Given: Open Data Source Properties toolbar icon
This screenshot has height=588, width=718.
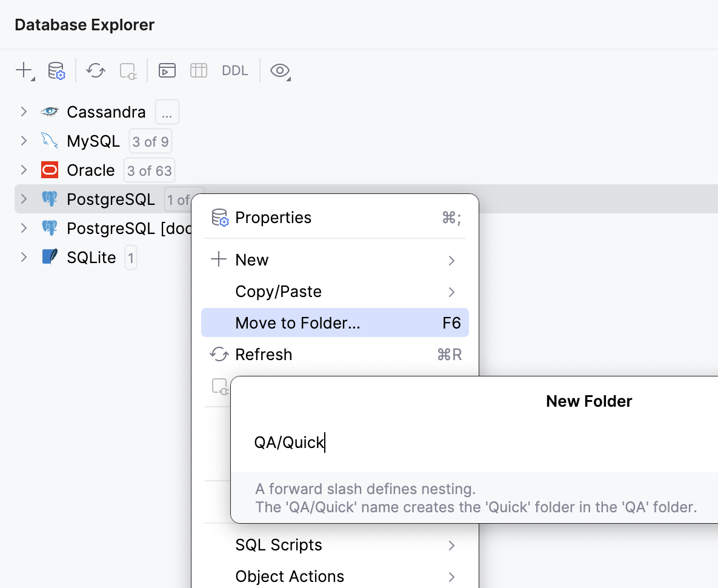Looking at the screenshot, I should point(56,70).
